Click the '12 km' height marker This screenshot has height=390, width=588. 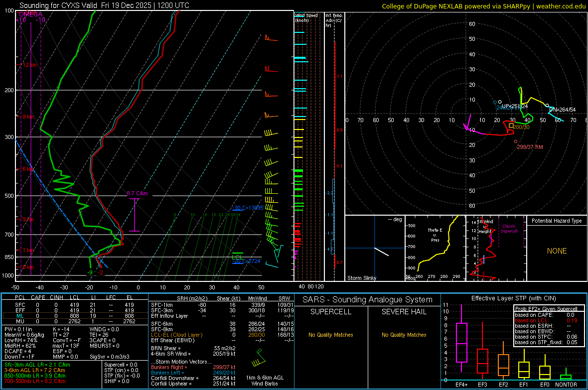(29, 65)
